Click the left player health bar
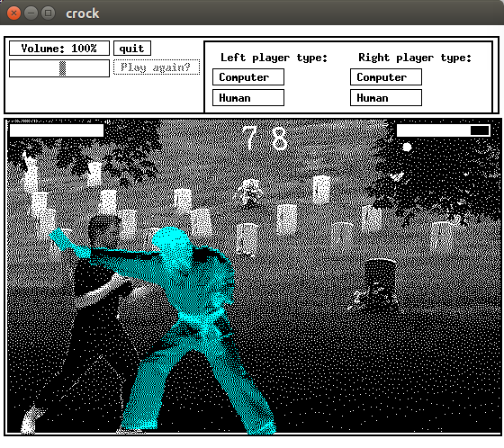504x448 pixels. 57,130
